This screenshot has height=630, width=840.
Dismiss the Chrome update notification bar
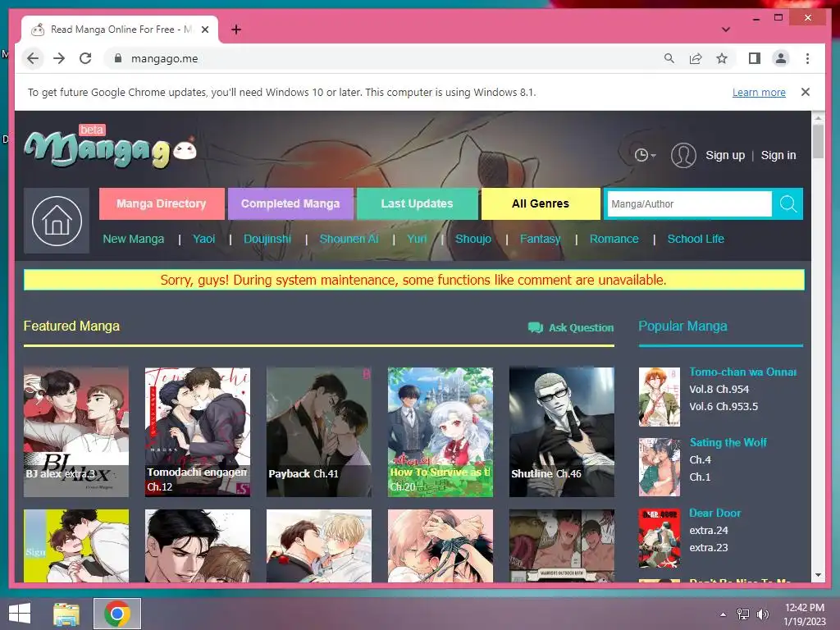coord(806,92)
